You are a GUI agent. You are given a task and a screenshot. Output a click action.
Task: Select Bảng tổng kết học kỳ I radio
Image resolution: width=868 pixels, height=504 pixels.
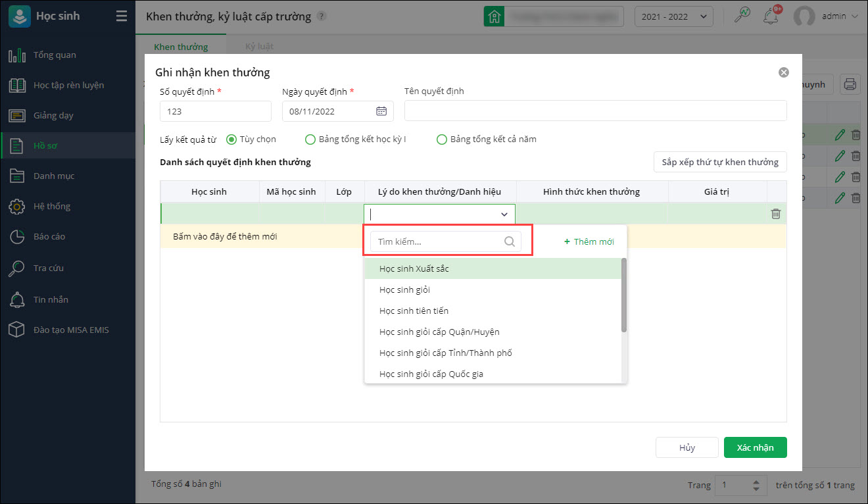310,139
